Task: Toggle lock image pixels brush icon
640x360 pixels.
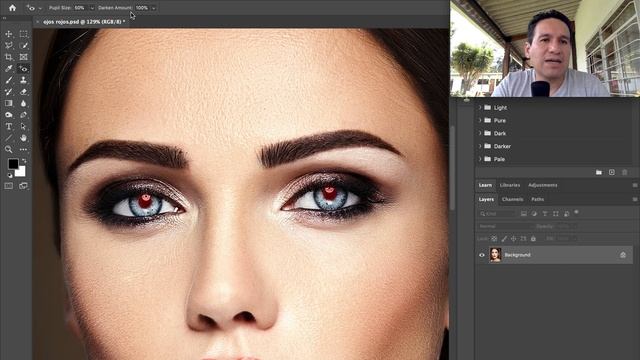Action: click(504, 239)
